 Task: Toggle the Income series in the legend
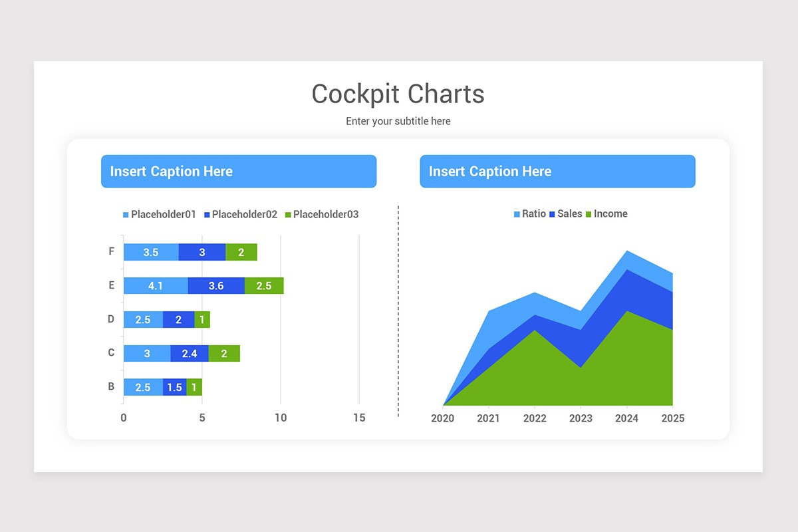click(612, 213)
